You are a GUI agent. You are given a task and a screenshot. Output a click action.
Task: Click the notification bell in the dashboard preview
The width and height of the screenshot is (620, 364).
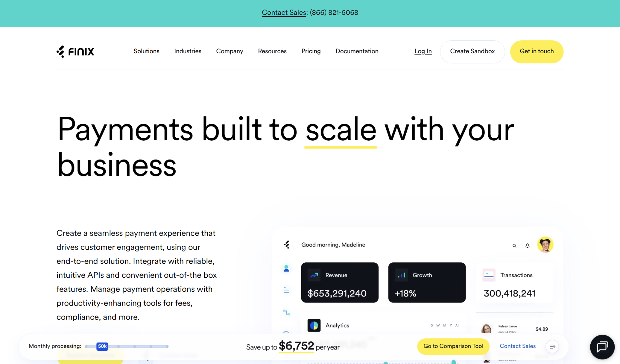pyautogui.click(x=527, y=246)
